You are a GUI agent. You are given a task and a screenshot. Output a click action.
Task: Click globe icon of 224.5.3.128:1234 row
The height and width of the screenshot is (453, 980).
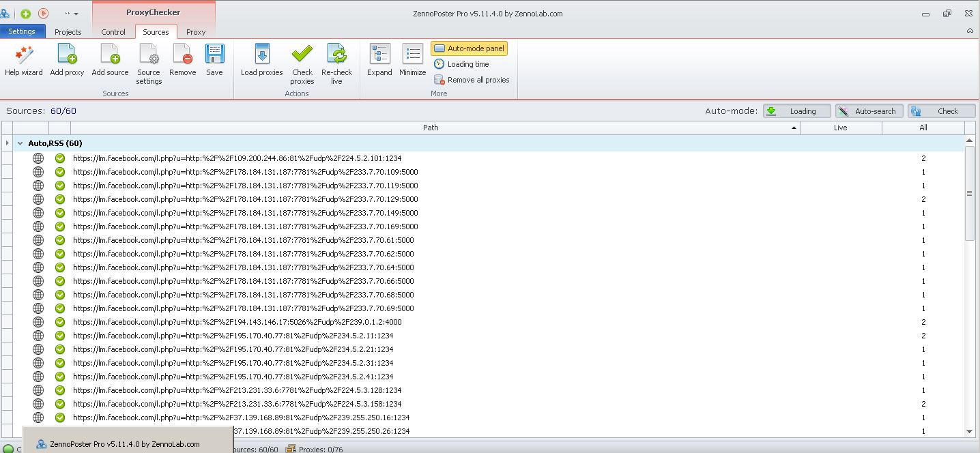coord(38,390)
